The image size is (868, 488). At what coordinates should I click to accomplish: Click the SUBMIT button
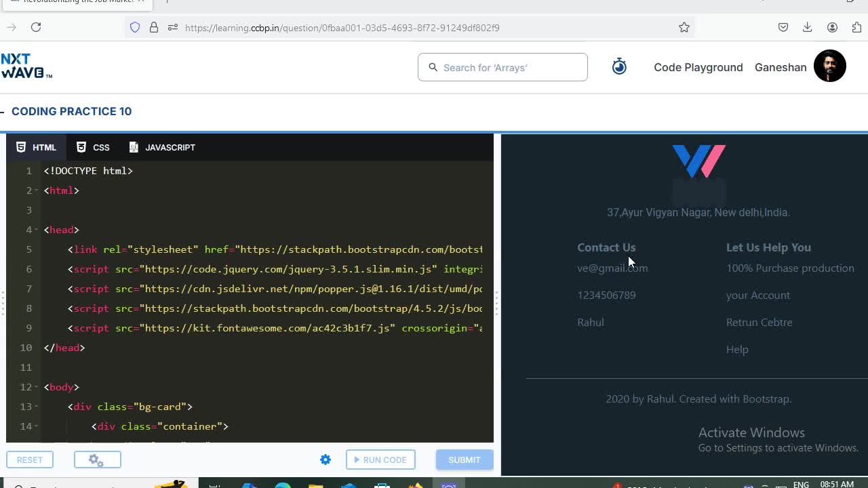[x=465, y=460]
